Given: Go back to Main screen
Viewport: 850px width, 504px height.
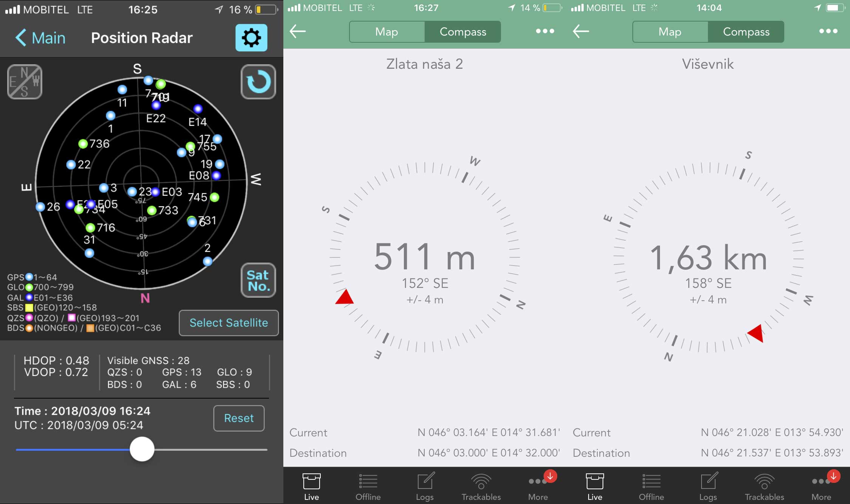Looking at the screenshot, I should coord(40,38).
